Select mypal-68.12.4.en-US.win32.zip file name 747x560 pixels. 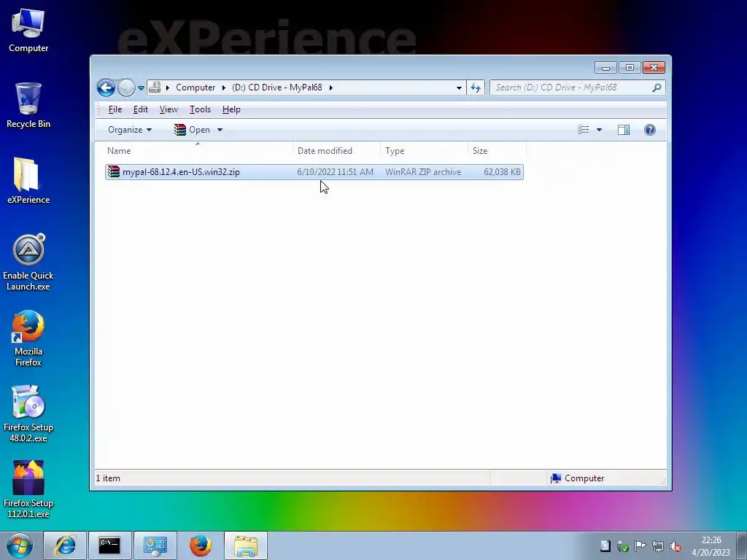(181, 172)
